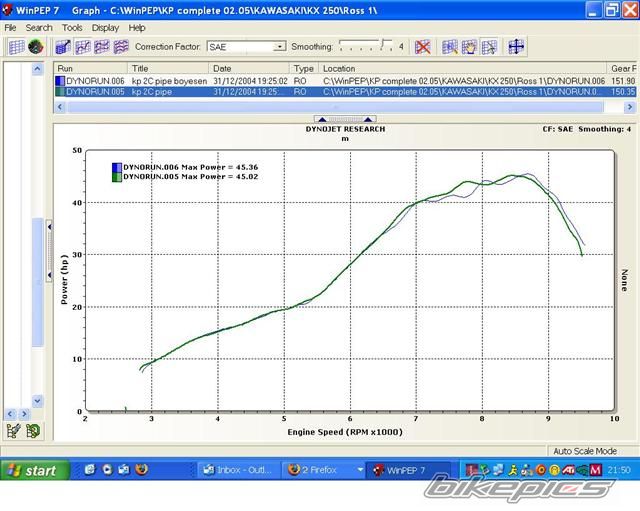Click the right icon below the side panel
The height and width of the screenshot is (511, 640).
pyautogui.click(x=34, y=431)
